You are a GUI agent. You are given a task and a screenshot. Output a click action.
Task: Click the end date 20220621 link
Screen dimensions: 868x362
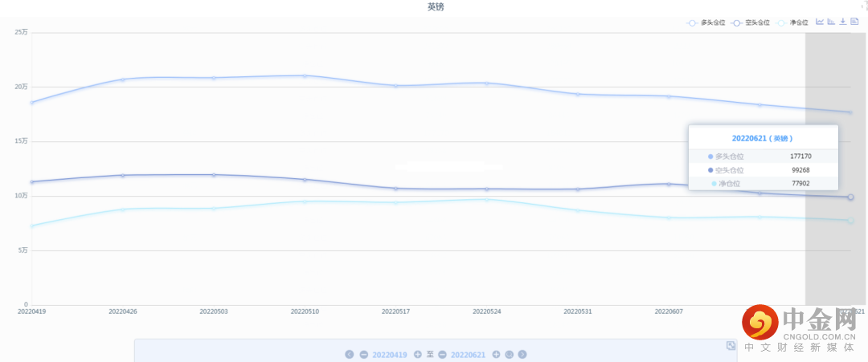(469, 354)
